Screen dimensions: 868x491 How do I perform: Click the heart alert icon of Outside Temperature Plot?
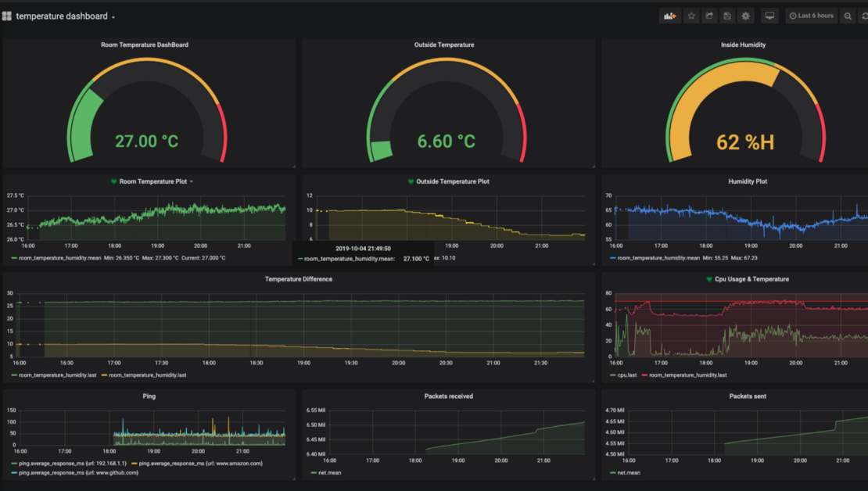[x=411, y=181]
